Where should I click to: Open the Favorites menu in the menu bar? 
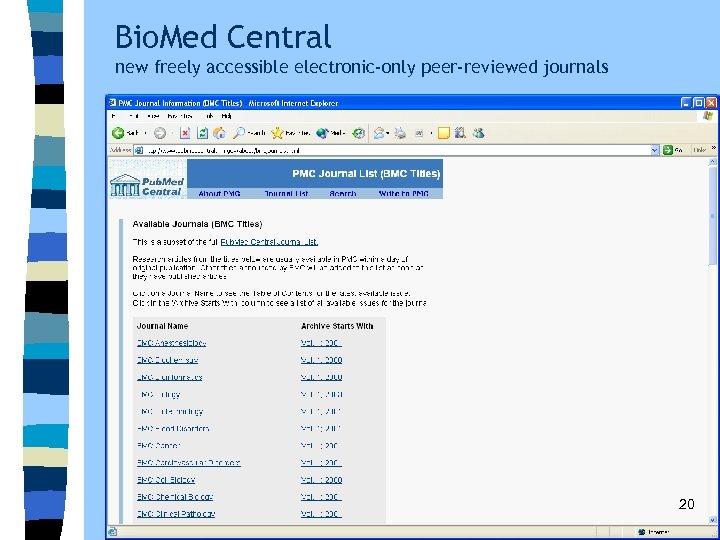tap(180, 116)
